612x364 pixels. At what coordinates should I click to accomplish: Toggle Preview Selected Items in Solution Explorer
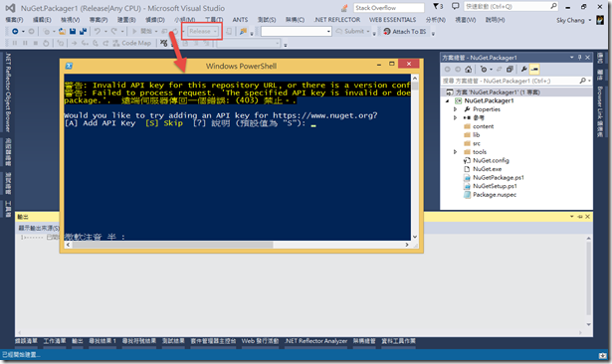coord(534,70)
